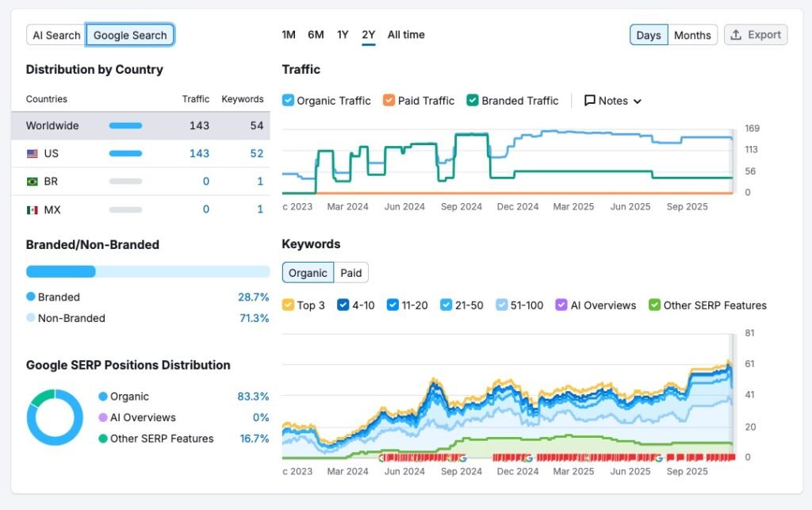Image resolution: width=812 pixels, height=510 pixels.
Task: Uncheck the Organic Traffic checkbox
Action: [289, 101]
